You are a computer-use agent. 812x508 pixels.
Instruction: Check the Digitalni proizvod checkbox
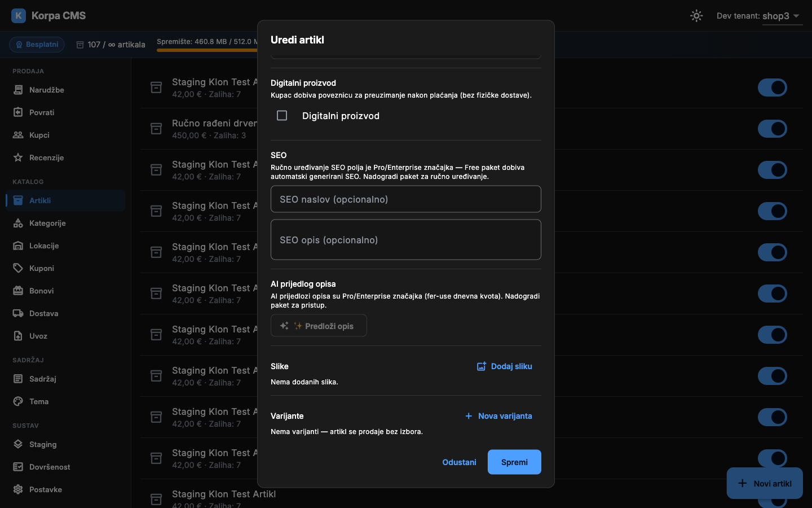[282, 116]
